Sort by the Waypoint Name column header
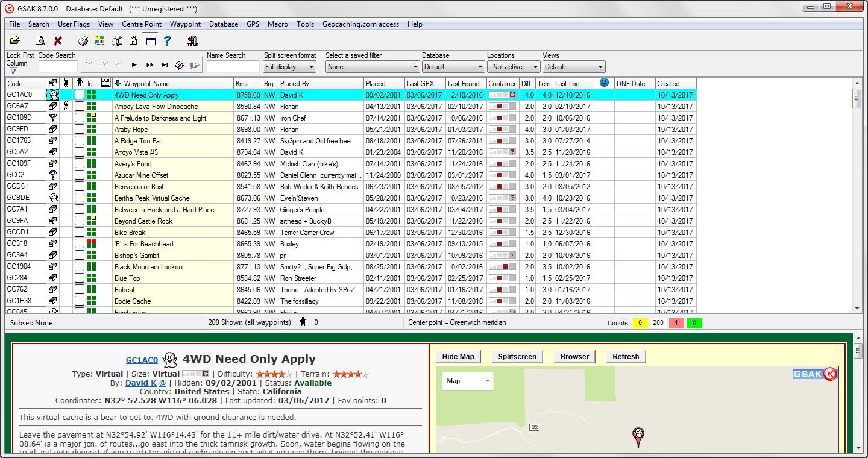This screenshot has height=458, width=868. point(172,83)
